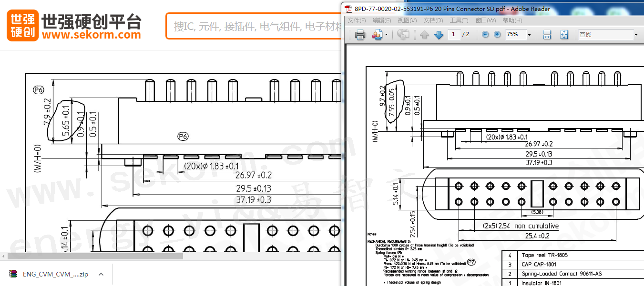Viewport: 644px width, 286px height.
Task: Click the orange 世强硬创 logo badge in browser
Action: [22, 26]
